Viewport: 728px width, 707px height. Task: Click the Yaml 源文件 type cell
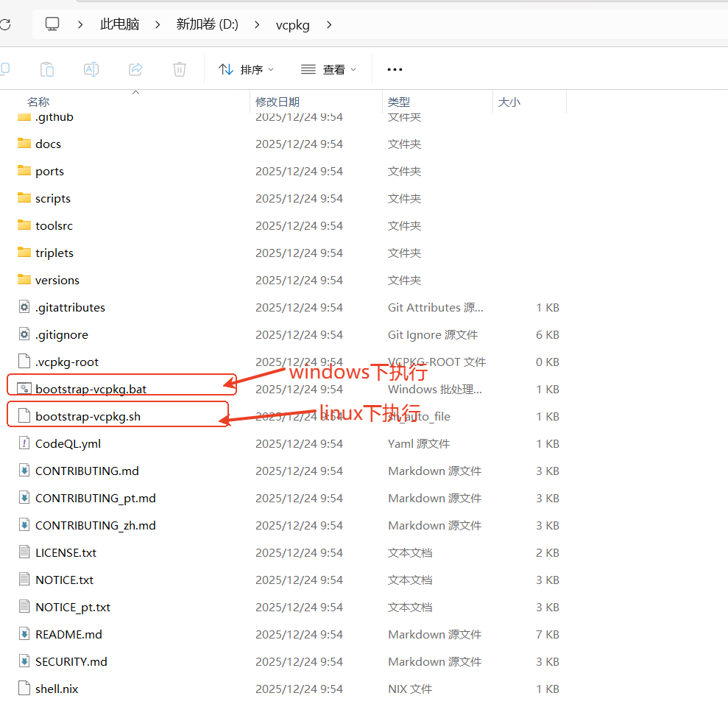419,444
